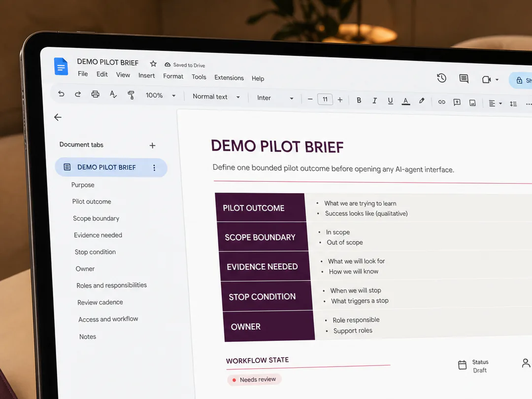Open spelling and grammar check

click(x=113, y=94)
